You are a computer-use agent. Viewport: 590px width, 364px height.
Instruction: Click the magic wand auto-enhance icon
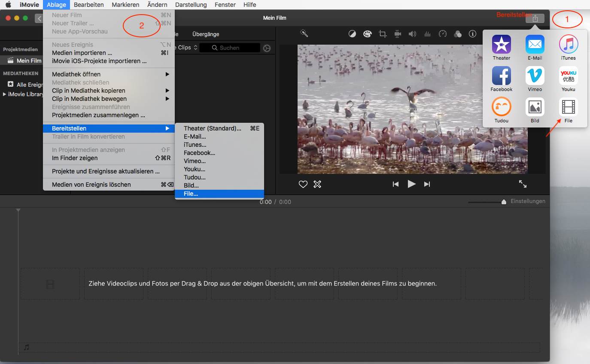click(x=304, y=33)
